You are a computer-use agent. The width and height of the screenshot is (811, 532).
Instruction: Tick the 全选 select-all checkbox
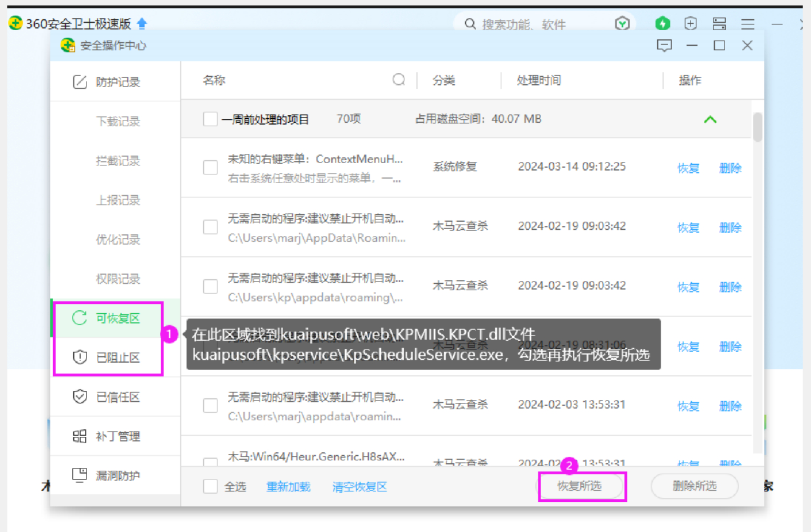(x=210, y=486)
